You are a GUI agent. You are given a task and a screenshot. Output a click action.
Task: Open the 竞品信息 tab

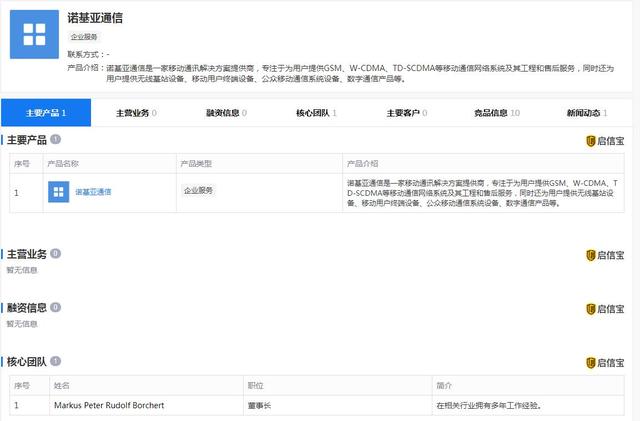[x=497, y=113]
